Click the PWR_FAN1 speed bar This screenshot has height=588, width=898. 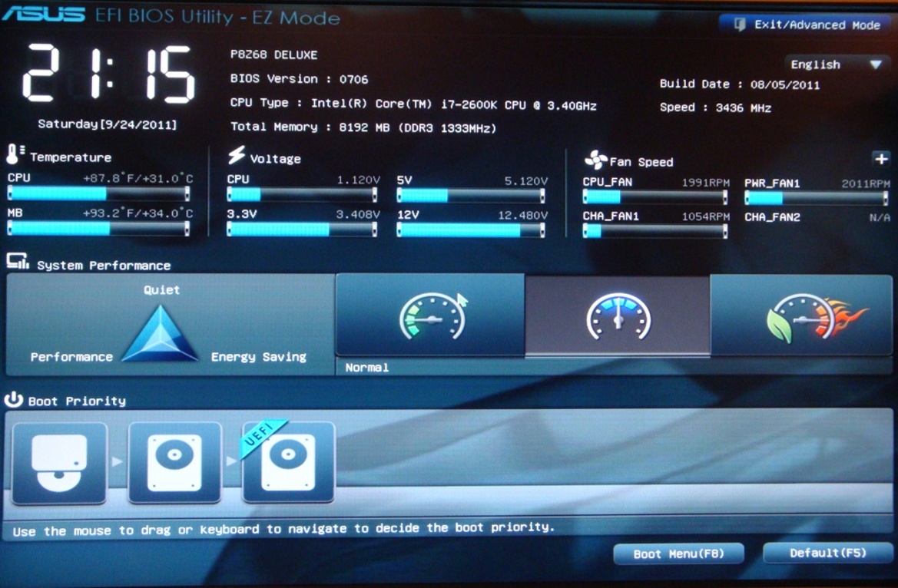816,198
